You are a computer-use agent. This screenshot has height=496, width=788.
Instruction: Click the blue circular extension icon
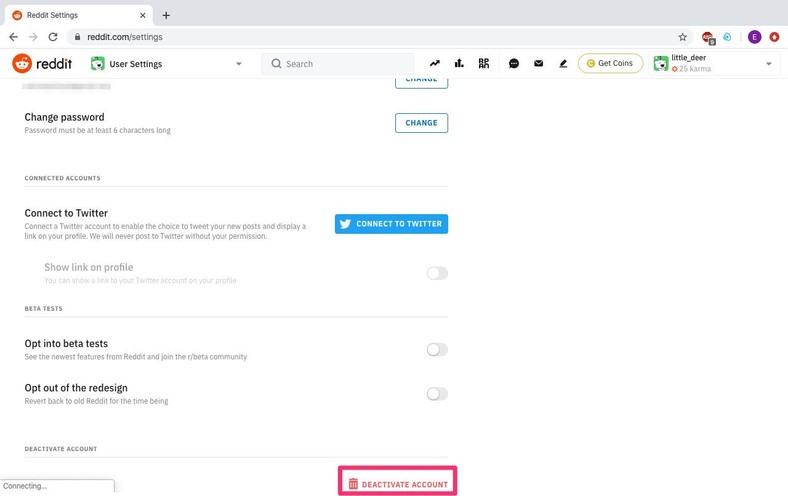click(727, 37)
